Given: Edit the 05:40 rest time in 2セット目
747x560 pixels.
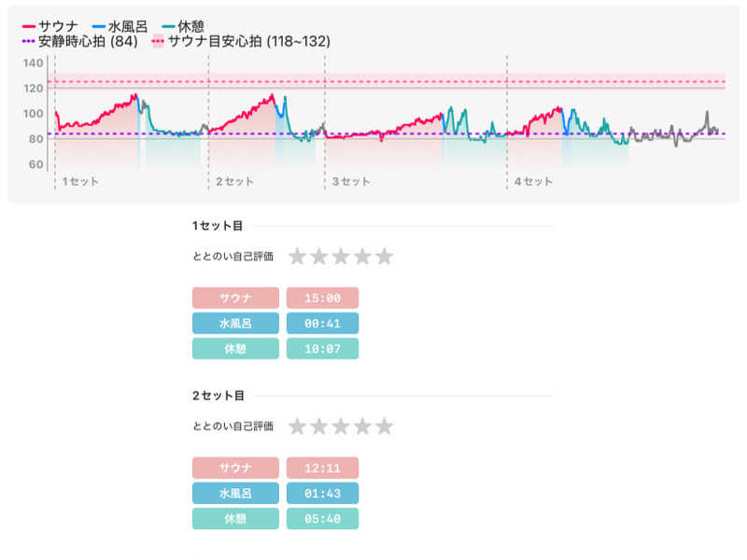Looking at the screenshot, I should tap(322, 519).
